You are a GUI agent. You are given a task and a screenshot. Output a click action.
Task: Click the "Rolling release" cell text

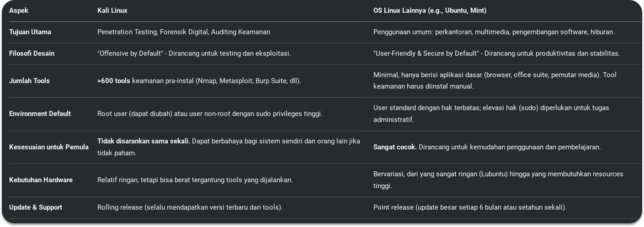[x=190, y=207]
